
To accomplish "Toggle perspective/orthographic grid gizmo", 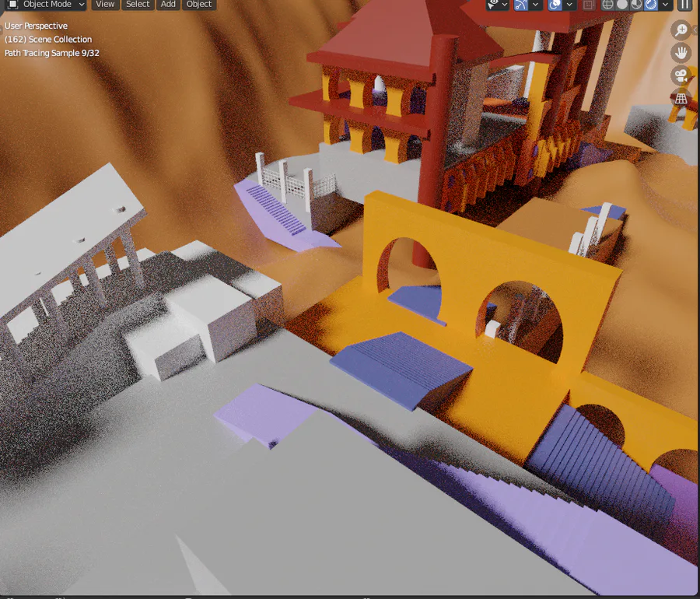I will click(x=681, y=98).
